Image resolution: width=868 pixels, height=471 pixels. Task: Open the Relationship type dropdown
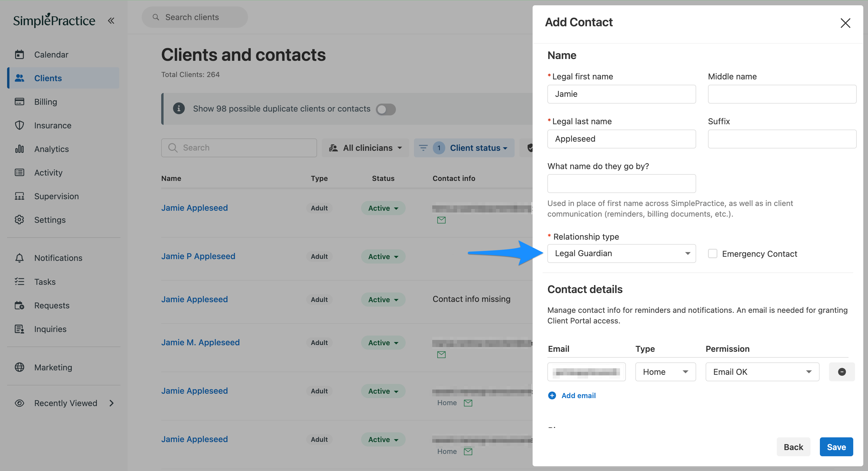tap(621, 254)
